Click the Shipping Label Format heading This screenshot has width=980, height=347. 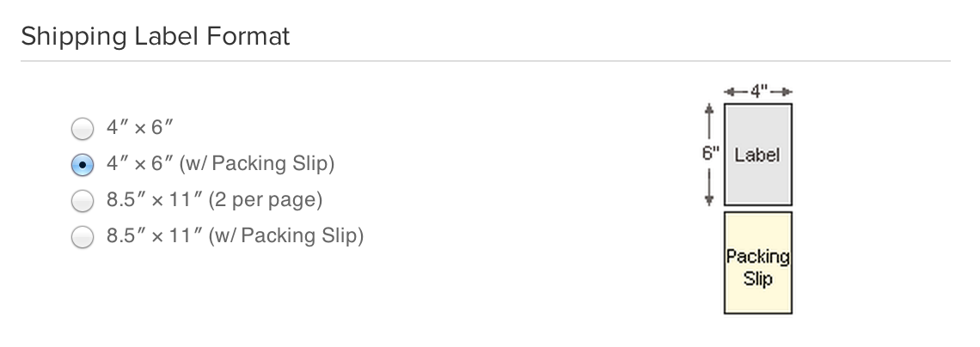point(156,37)
